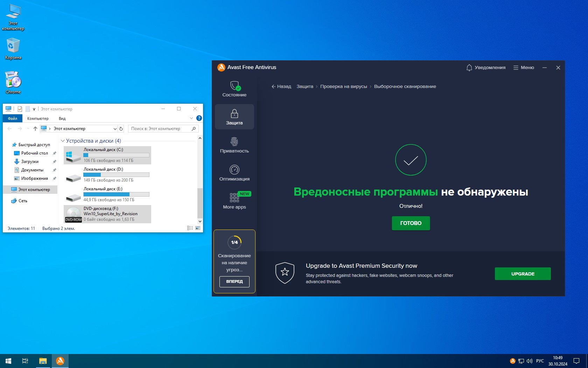588x368 pixels.
Task: Open the Explorer address bar history dropdown
Action: point(115,129)
